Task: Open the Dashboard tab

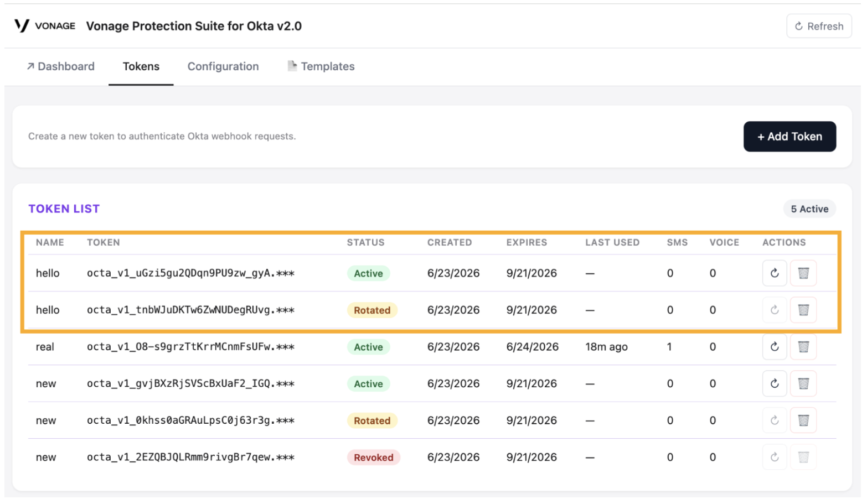Action: coord(60,66)
